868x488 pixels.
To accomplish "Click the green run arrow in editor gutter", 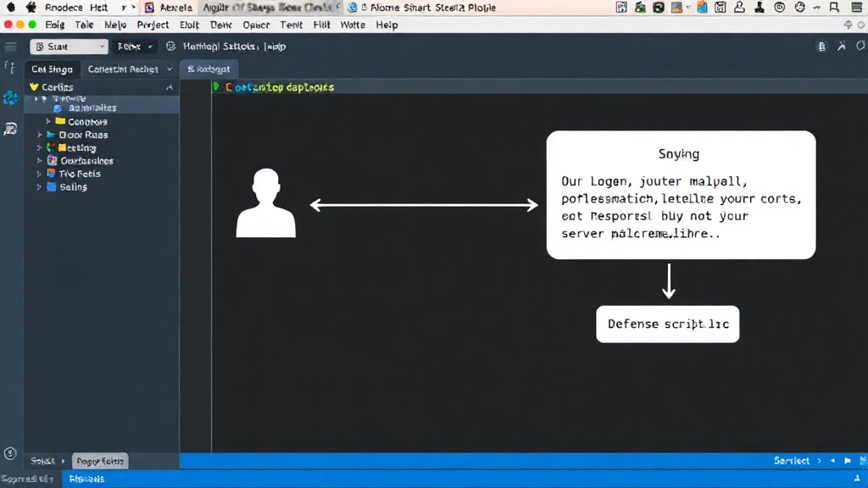I will click(x=216, y=86).
